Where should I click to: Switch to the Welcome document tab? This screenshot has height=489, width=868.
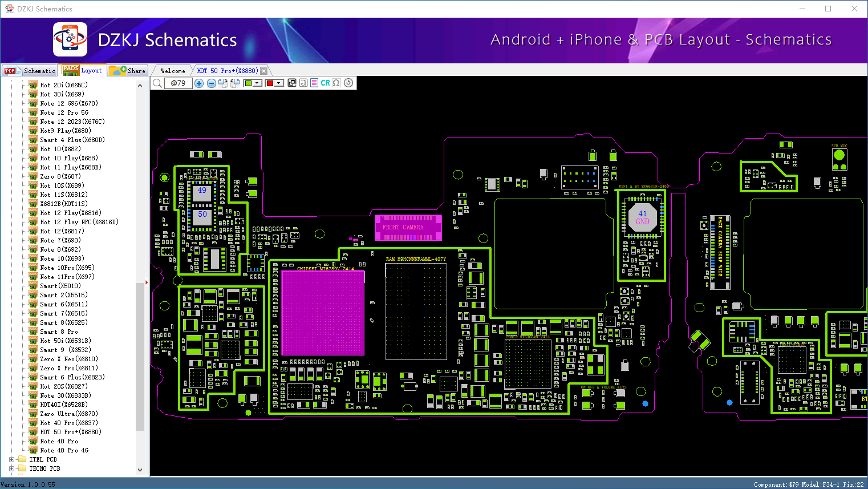(x=173, y=71)
